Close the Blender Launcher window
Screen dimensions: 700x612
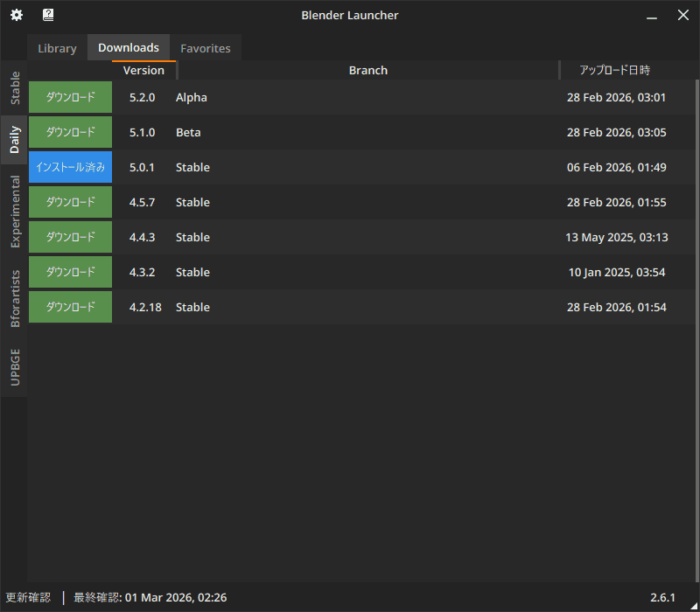point(683,15)
